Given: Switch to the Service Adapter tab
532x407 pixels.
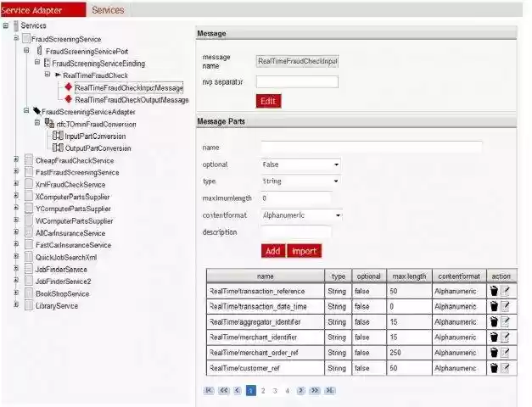Looking at the screenshot, I should click(x=43, y=9).
